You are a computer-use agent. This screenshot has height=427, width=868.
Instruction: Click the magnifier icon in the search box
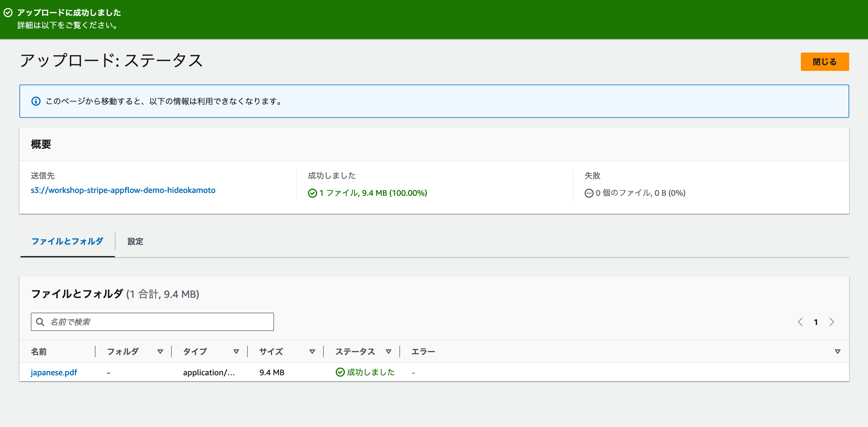pyautogui.click(x=40, y=322)
